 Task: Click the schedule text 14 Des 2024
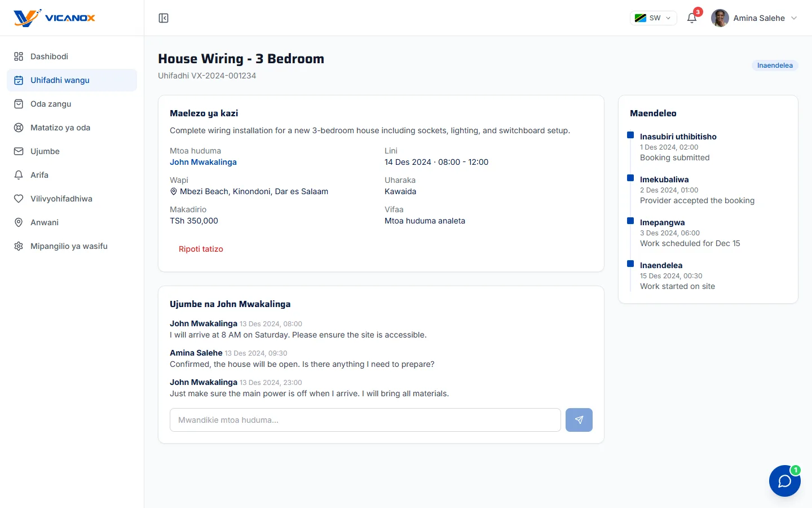[x=408, y=162]
